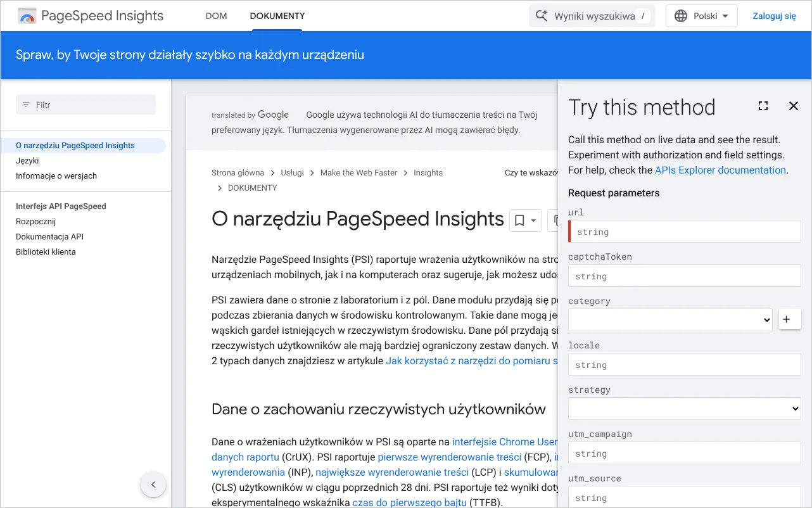Click Make the Web Faster breadcrumb

(x=358, y=173)
